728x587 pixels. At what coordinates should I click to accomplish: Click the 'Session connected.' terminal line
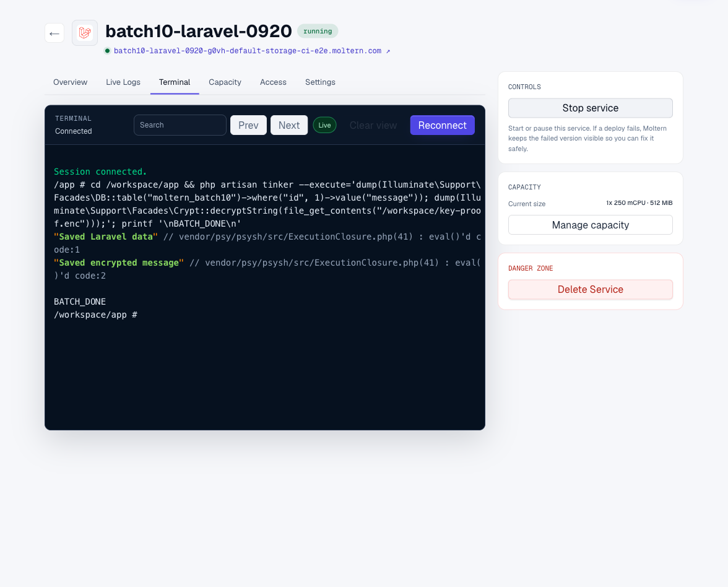tap(100, 172)
